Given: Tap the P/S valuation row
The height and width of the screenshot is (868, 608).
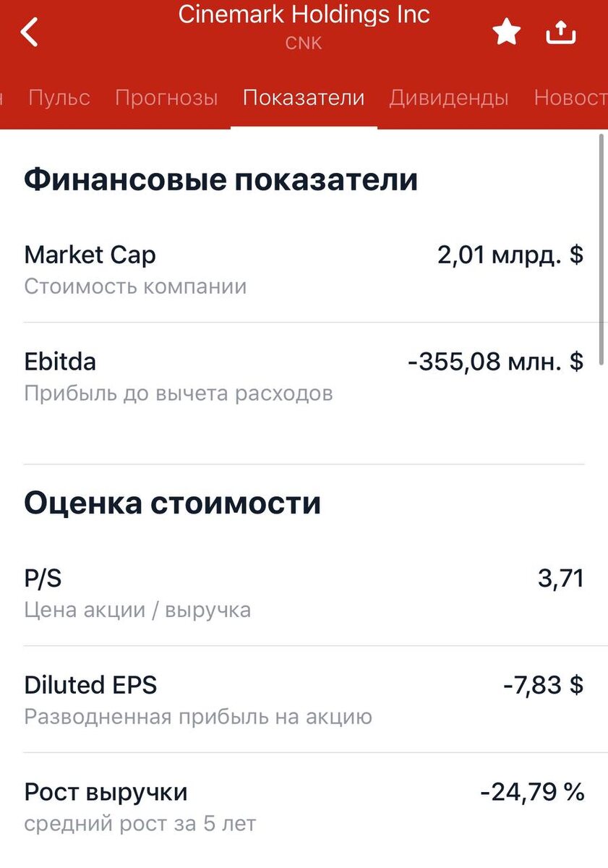Looking at the screenshot, I should pos(304,593).
